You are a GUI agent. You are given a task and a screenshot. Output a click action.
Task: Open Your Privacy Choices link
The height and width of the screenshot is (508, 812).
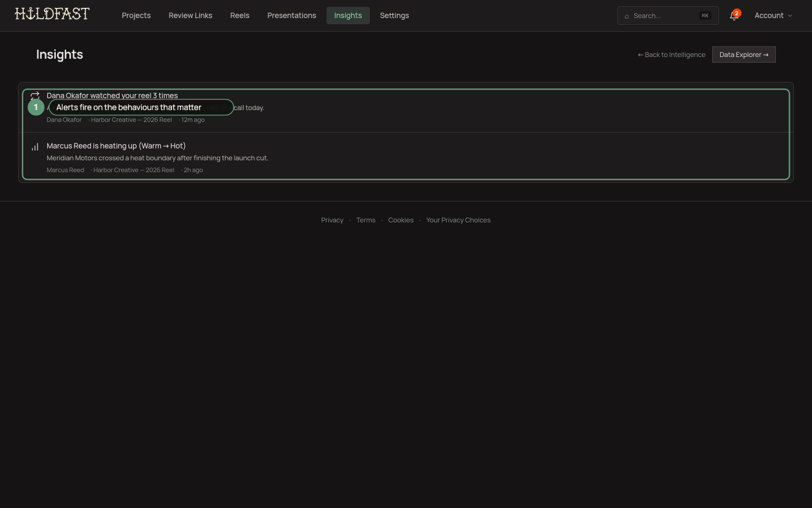point(458,220)
